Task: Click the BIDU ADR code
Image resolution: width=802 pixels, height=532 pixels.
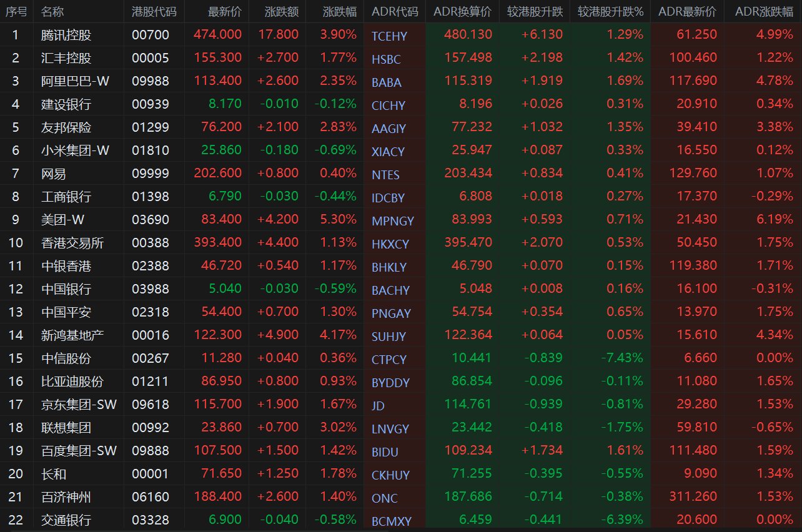Action: [x=385, y=452]
